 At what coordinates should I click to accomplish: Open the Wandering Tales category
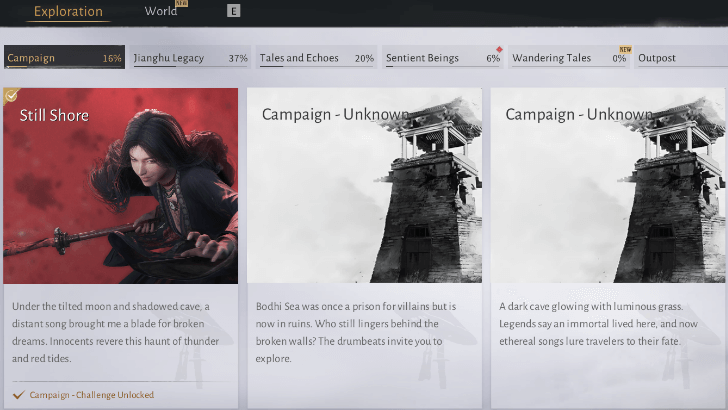(569, 57)
